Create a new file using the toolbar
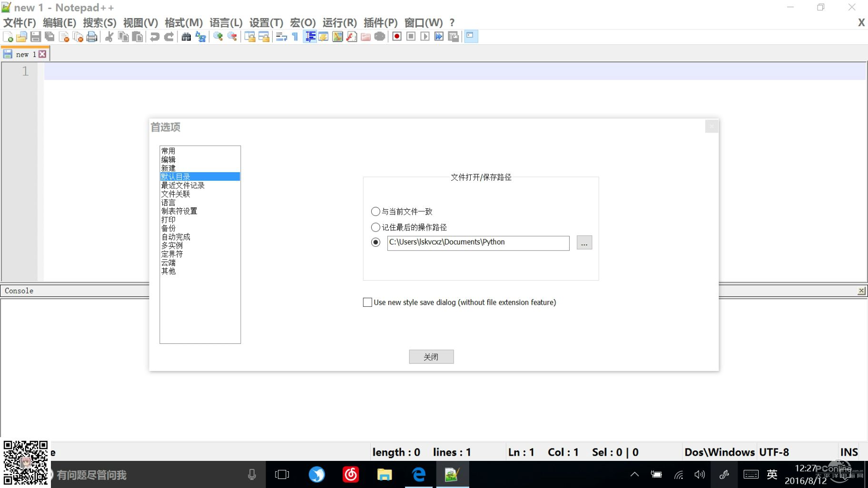Viewport: 868px width, 488px height. pyautogui.click(x=8, y=37)
